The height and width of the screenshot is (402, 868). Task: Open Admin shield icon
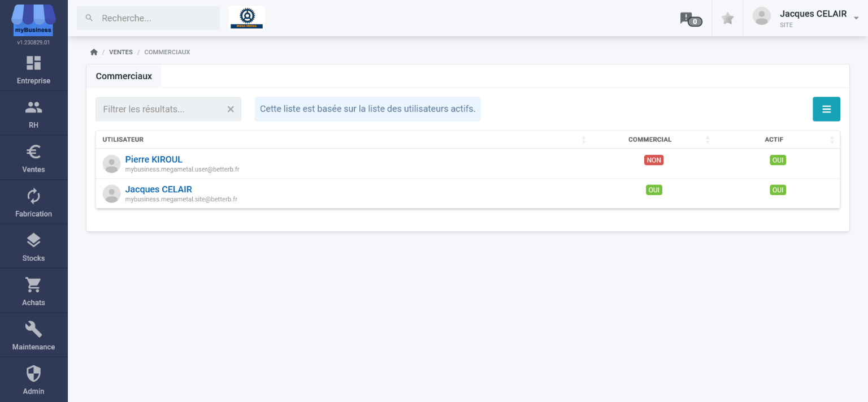click(x=33, y=373)
